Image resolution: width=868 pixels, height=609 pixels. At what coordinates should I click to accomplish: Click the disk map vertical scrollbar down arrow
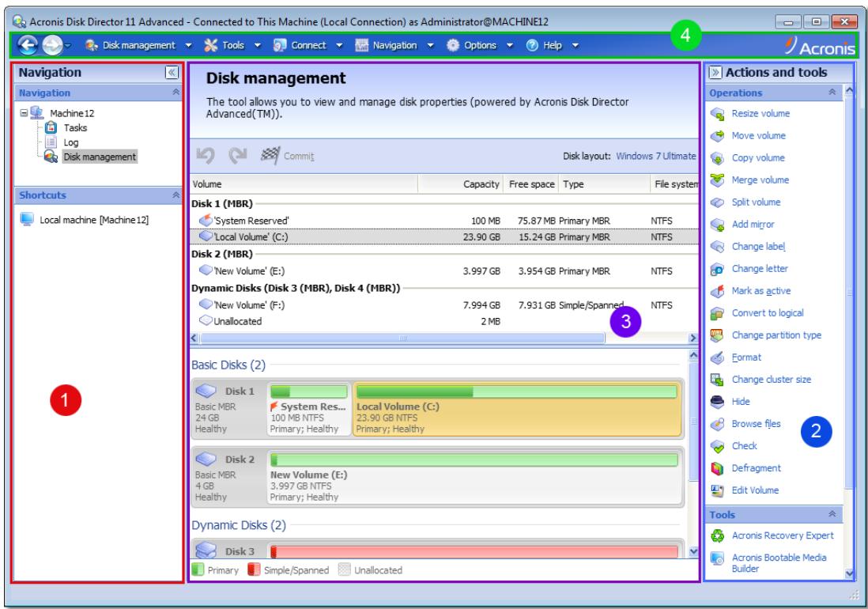(693, 551)
